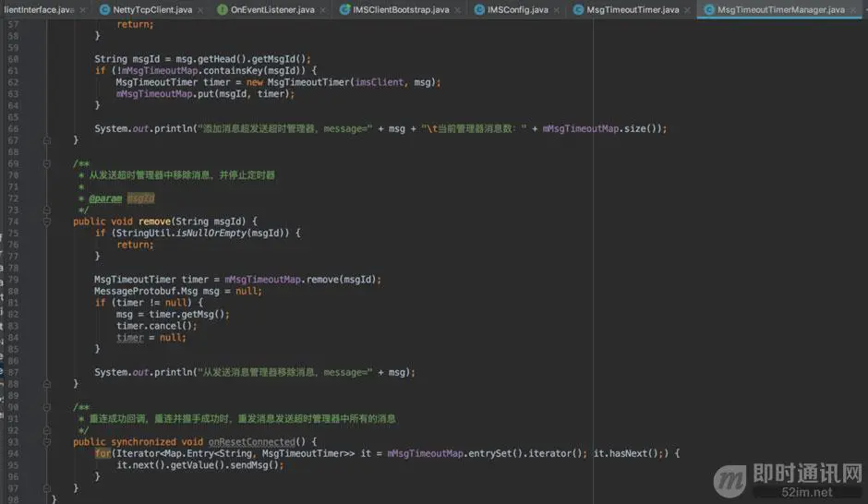
Task: Click the highlighted for keyword on line 94
Action: click(102, 453)
